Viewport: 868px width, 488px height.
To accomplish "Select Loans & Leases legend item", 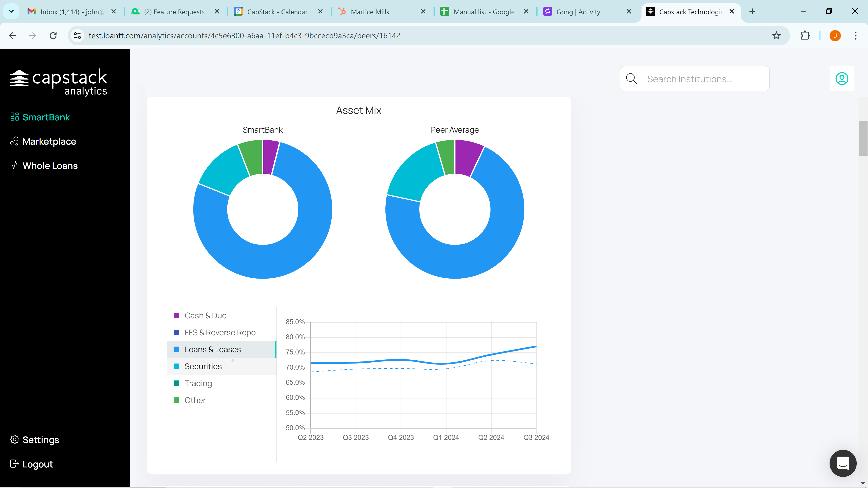I will point(221,350).
